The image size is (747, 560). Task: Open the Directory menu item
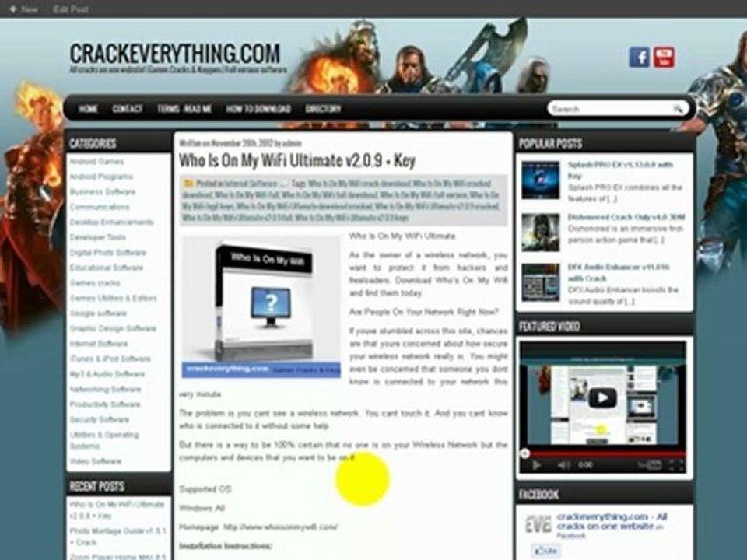323,109
